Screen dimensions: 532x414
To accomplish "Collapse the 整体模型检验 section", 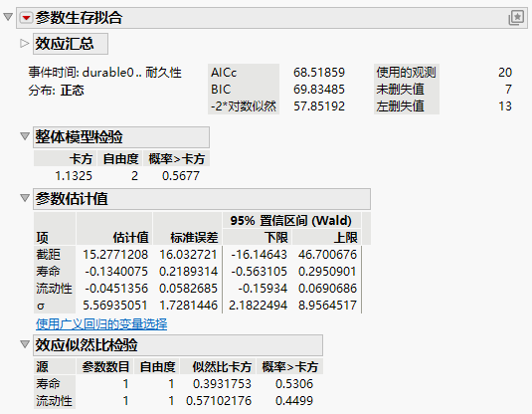I will point(25,136).
